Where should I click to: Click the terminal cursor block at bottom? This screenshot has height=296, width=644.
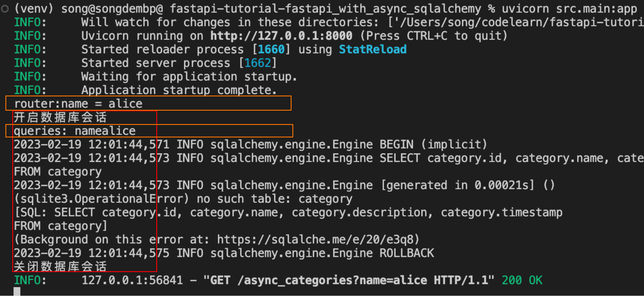tap(17, 291)
